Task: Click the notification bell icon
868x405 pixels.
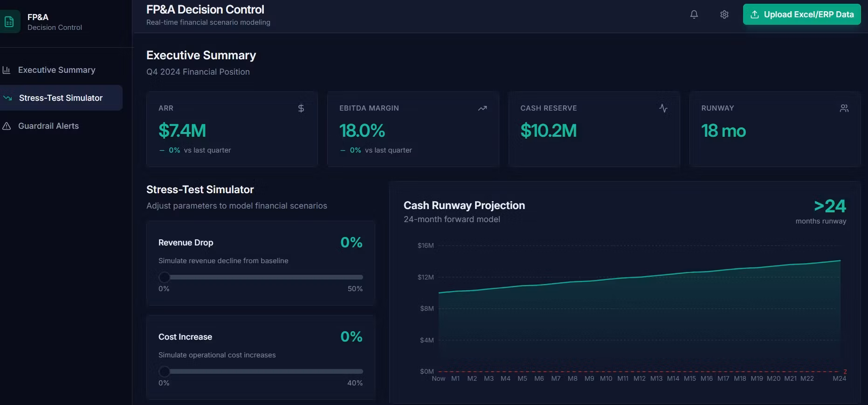Action: click(x=694, y=14)
